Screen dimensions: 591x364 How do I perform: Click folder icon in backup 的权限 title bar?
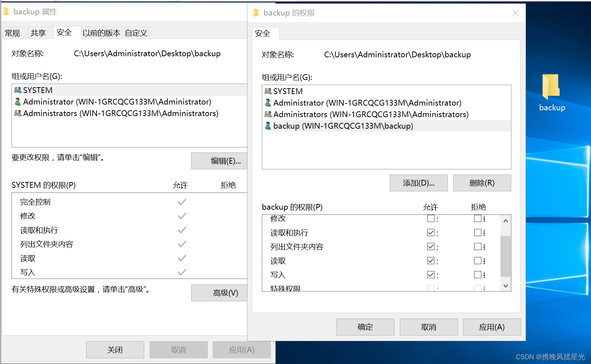pos(256,13)
